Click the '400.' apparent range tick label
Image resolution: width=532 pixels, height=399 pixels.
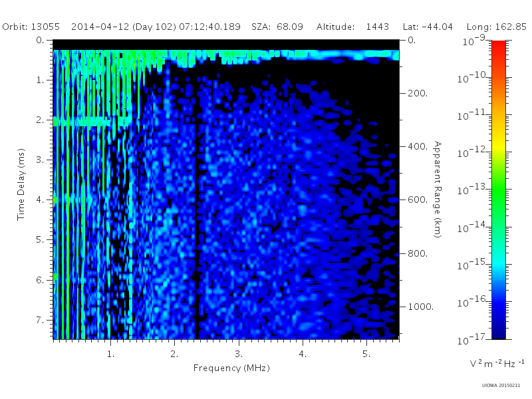[x=418, y=146]
